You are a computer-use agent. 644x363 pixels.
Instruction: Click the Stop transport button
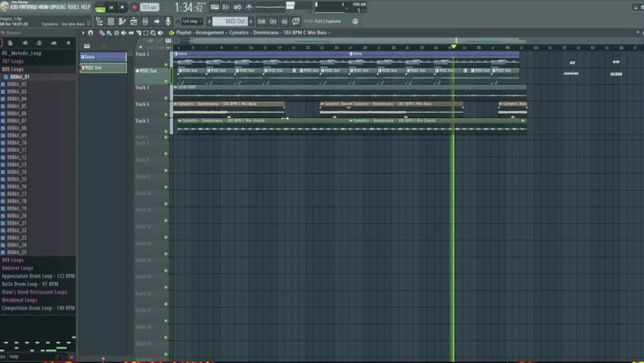pos(122,8)
